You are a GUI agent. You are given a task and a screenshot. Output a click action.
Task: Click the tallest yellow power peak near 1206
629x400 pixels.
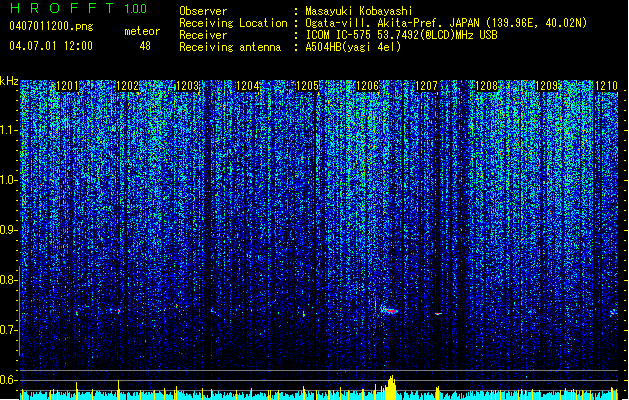coord(391,388)
